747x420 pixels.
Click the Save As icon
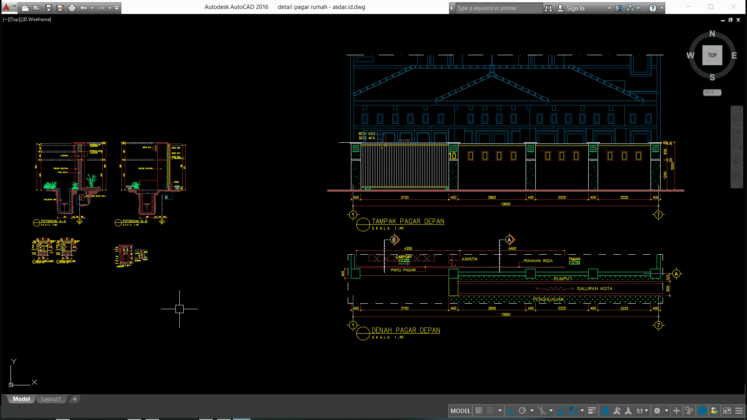click(x=60, y=8)
